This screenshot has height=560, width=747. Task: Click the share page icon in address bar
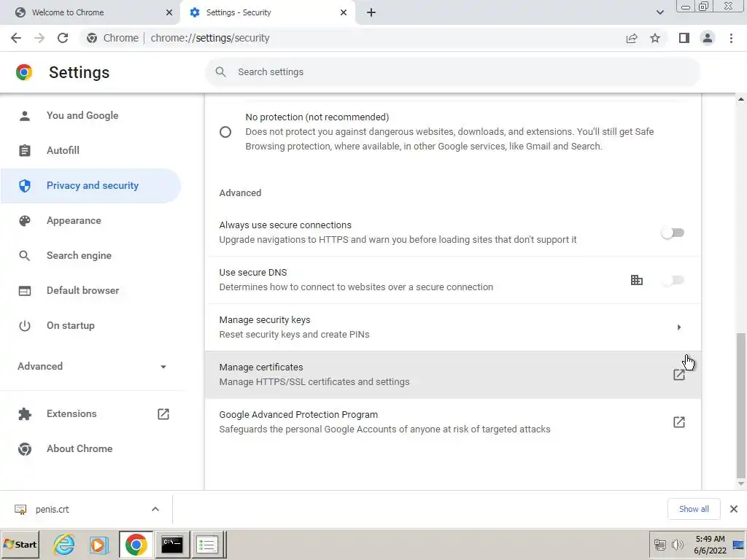click(x=632, y=38)
